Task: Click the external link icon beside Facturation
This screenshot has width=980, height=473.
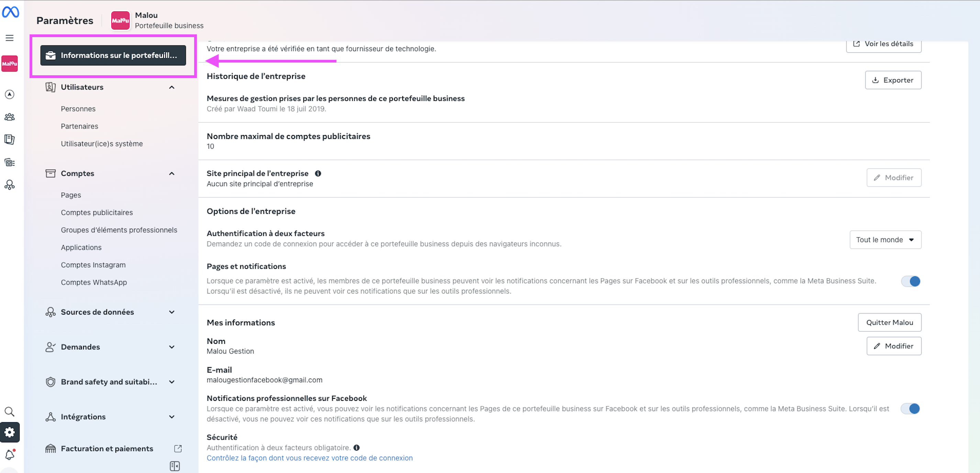Action: 178,448
